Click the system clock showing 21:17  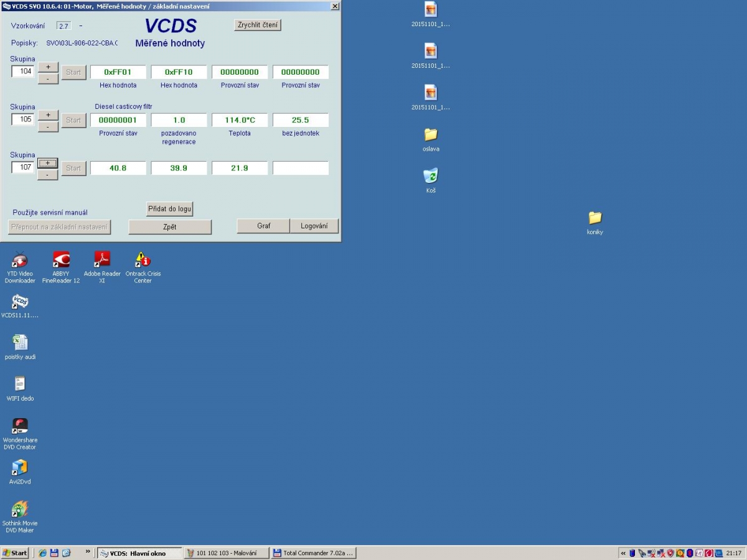point(735,553)
